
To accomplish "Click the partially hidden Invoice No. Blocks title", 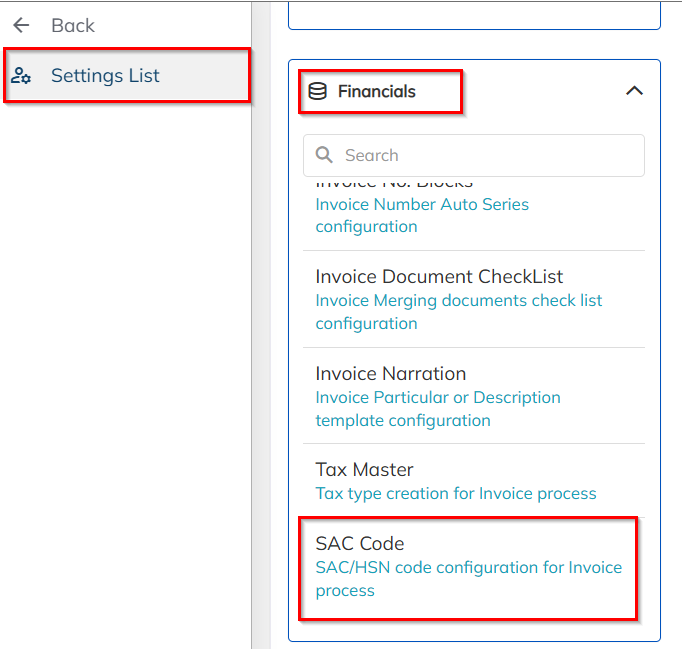I will 394,184.
